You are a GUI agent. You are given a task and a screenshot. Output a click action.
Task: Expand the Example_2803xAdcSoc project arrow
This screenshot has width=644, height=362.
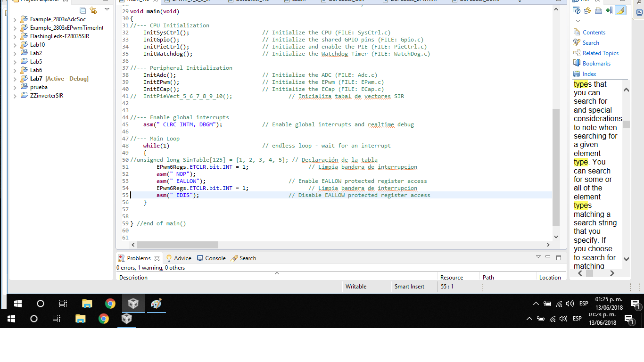(15, 19)
